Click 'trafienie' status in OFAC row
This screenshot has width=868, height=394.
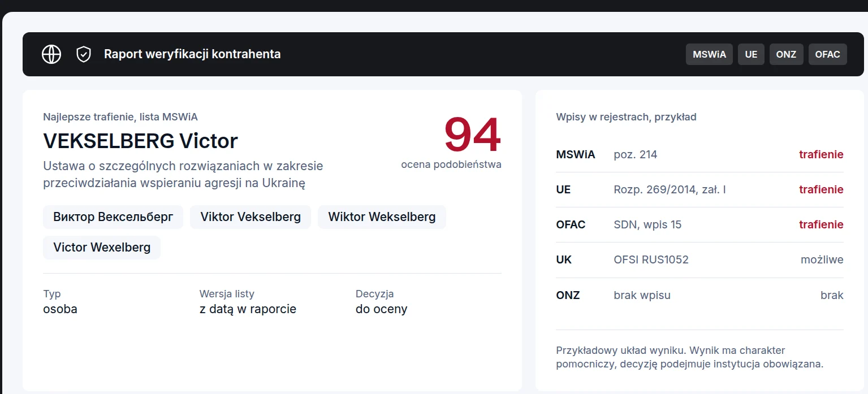[821, 224]
